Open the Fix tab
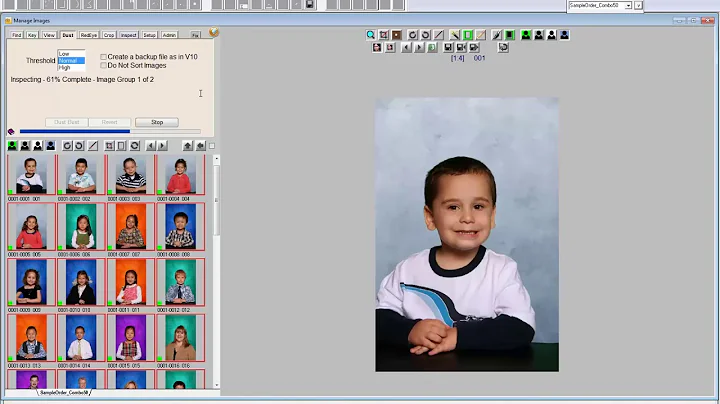The height and width of the screenshot is (404, 720). point(195,35)
